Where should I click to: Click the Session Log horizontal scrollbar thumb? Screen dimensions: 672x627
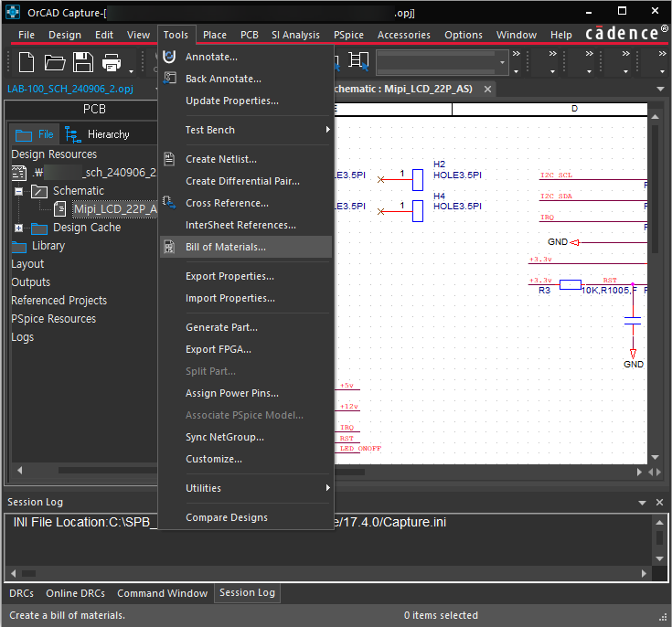tap(28, 573)
